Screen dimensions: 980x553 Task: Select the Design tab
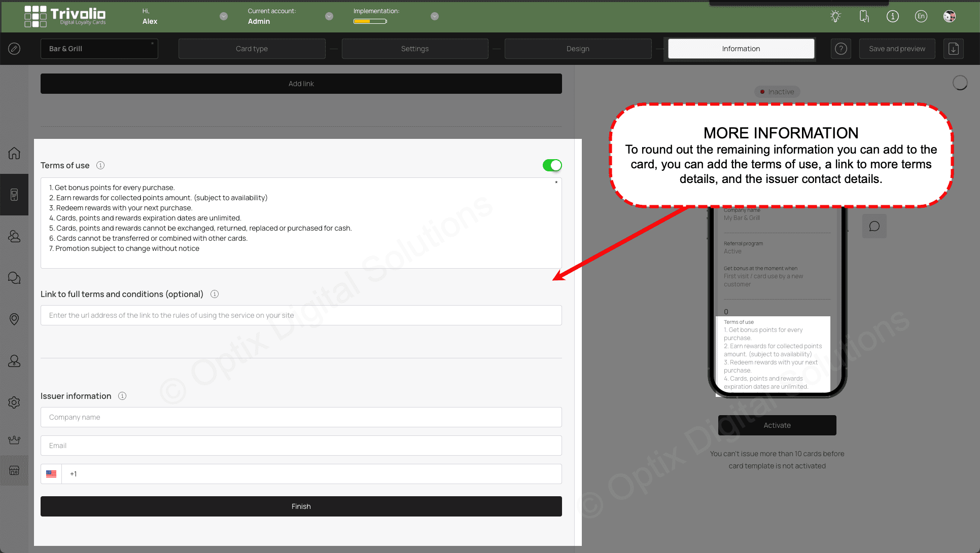(x=577, y=48)
